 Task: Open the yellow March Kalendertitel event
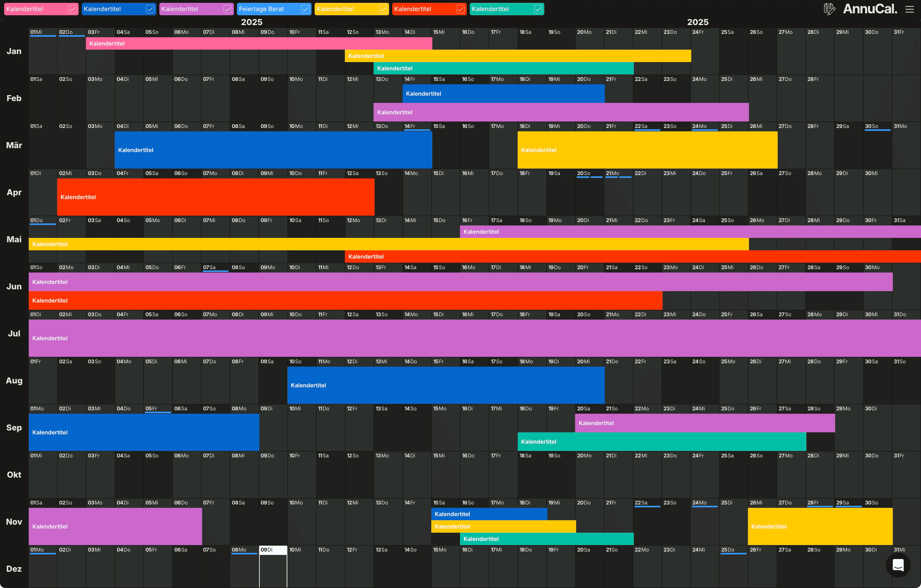647,150
